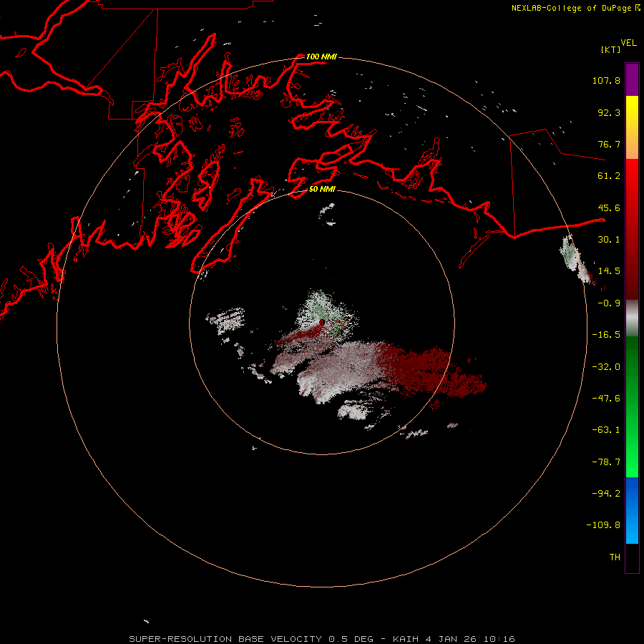This screenshot has width=644, height=644.
Task: Select the 92.3 scale value
Action: pyautogui.click(x=609, y=112)
